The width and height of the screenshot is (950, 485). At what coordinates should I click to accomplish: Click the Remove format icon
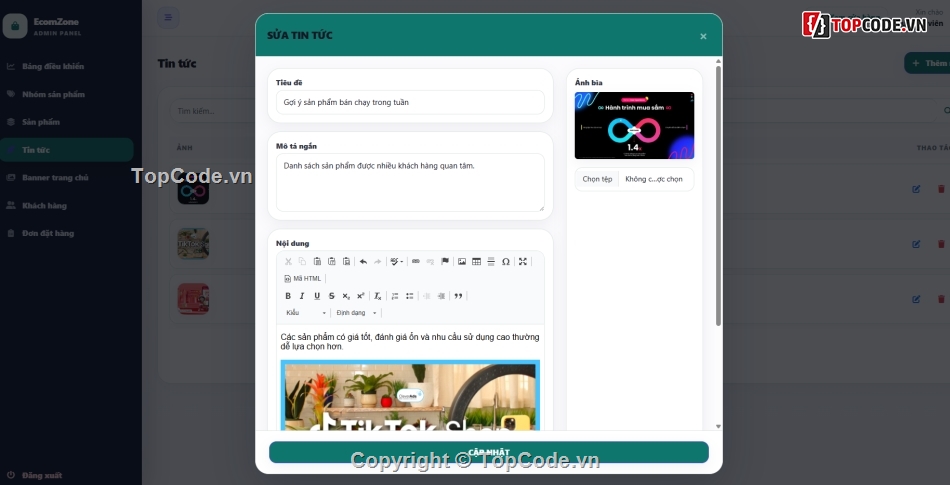click(x=377, y=296)
